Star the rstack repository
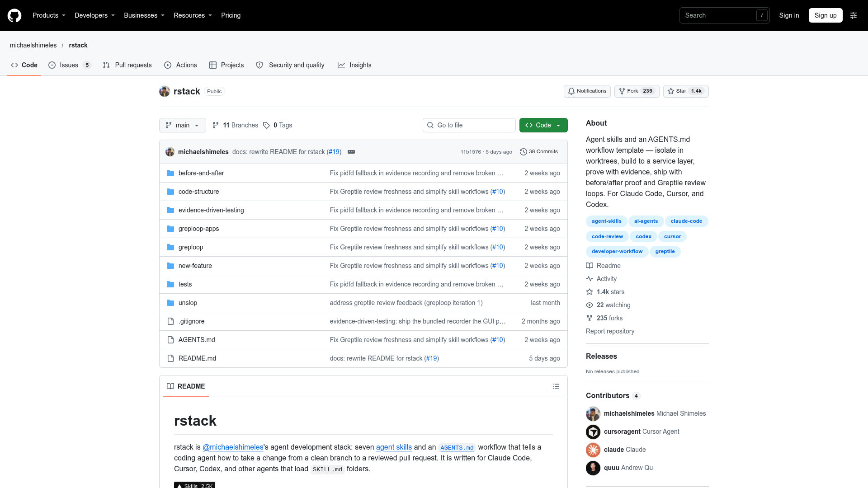868x488 pixels. 686,91
